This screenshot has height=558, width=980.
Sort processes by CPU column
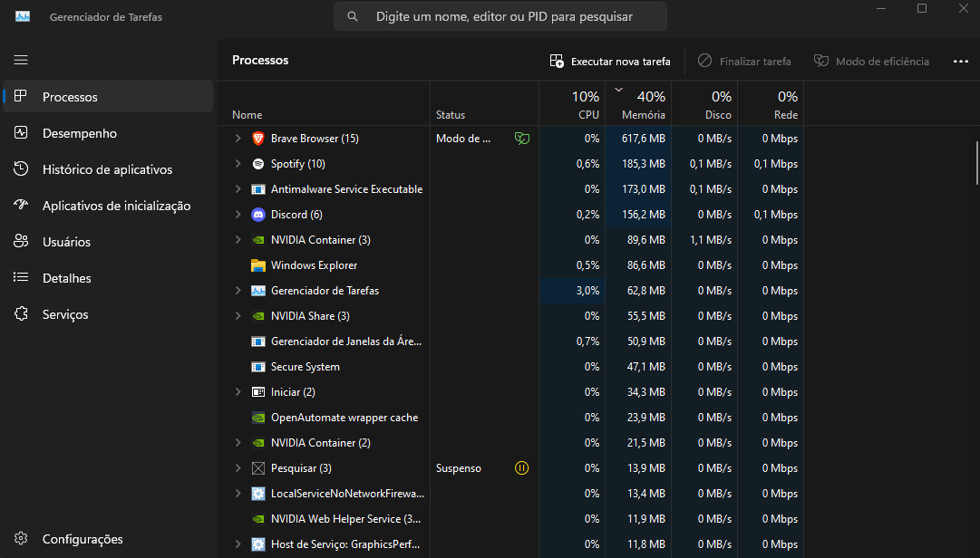572,103
